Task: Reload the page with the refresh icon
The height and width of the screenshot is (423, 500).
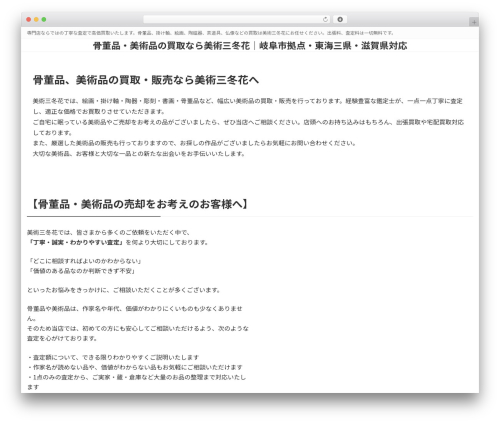Action: click(325, 20)
